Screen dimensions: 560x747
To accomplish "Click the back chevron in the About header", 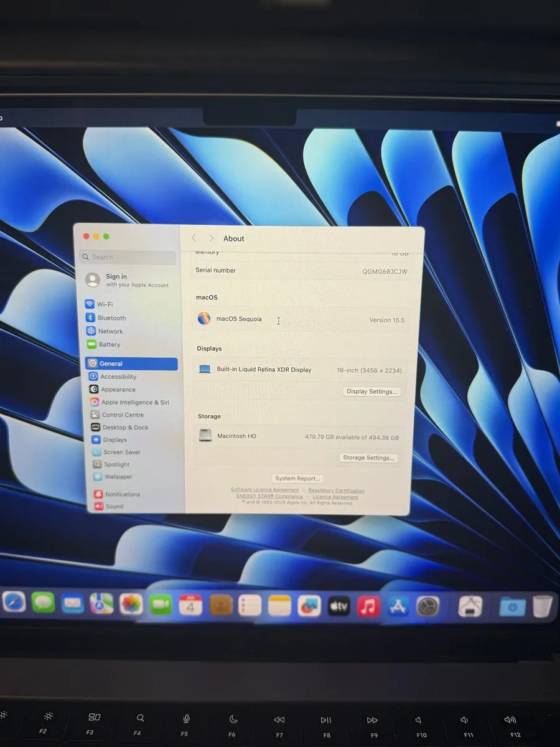I will pyautogui.click(x=194, y=238).
